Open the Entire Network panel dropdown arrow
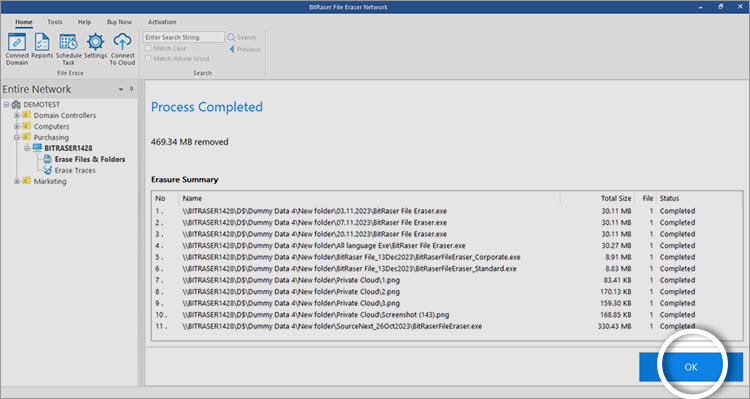 [x=121, y=89]
